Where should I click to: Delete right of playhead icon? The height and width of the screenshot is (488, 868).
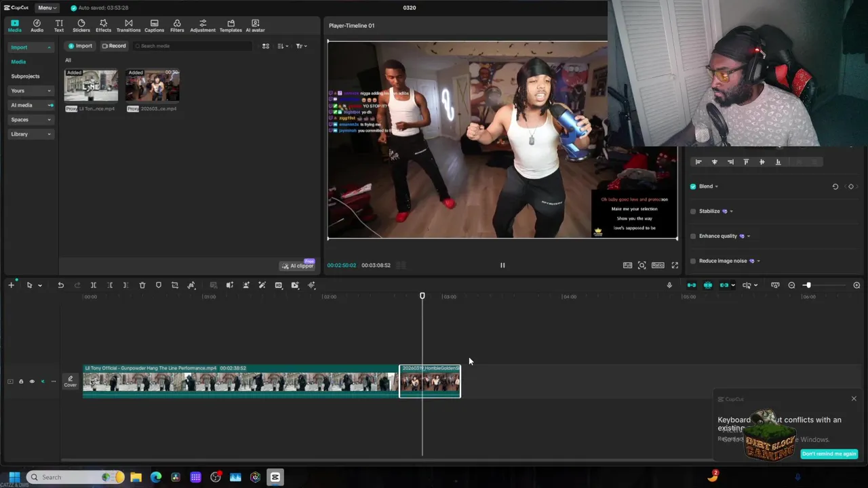pos(125,285)
